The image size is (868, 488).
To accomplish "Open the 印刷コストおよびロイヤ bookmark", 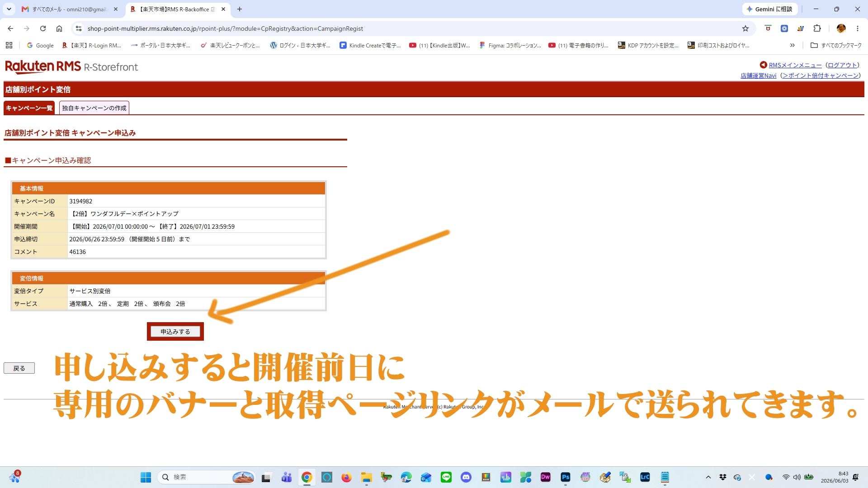I will point(719,45).
